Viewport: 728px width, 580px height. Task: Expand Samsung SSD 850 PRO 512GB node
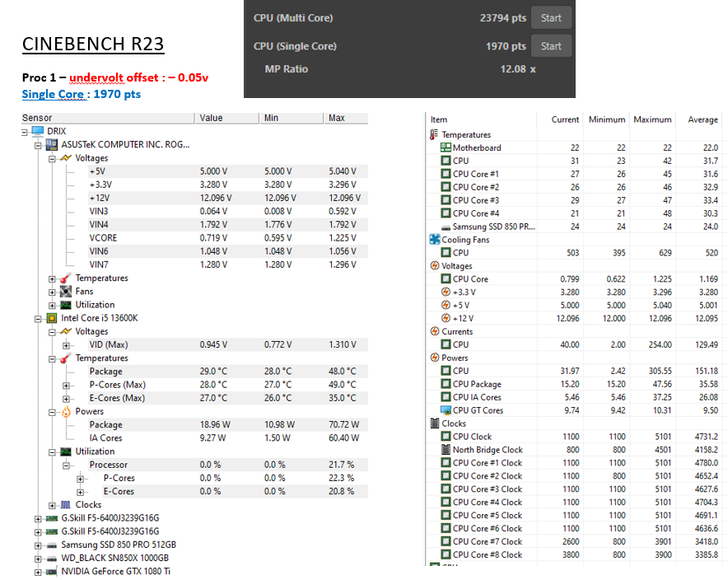click(x=38, y=545)
